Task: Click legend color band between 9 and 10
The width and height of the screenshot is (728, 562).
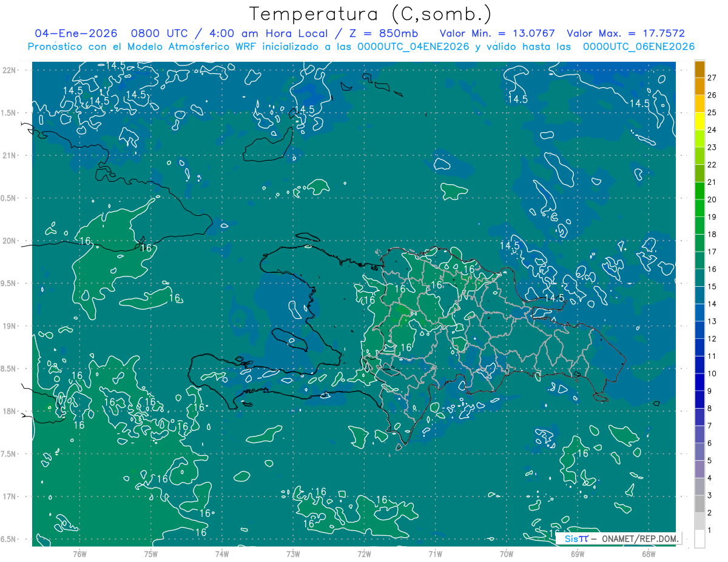Action: (699, 383)
